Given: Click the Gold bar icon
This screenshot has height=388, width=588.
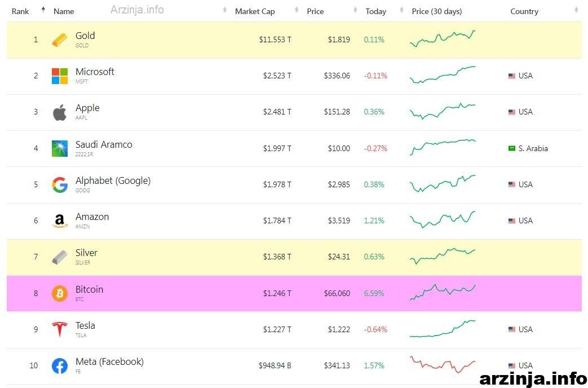Looking at the screenshot, I should 60,40.
